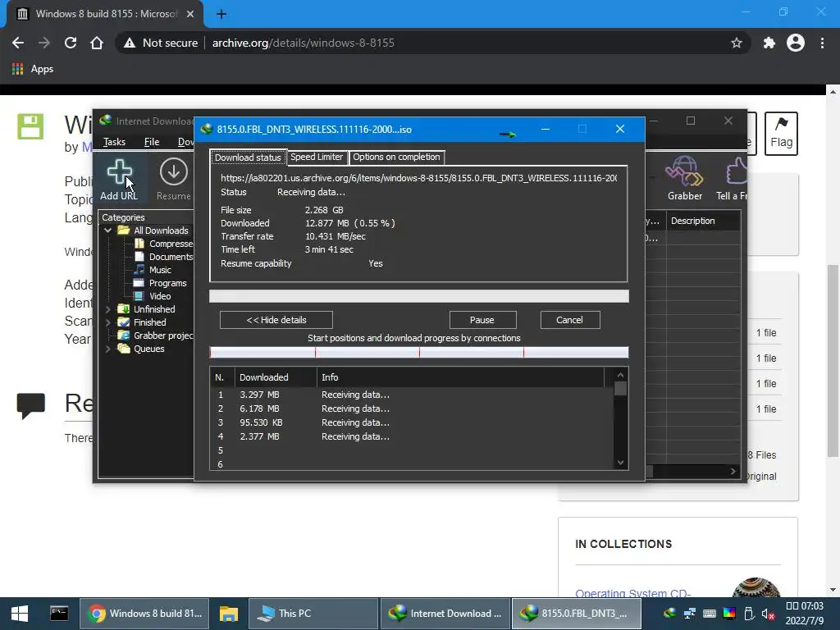Click the network tray icon

click(x=689, y=614)
